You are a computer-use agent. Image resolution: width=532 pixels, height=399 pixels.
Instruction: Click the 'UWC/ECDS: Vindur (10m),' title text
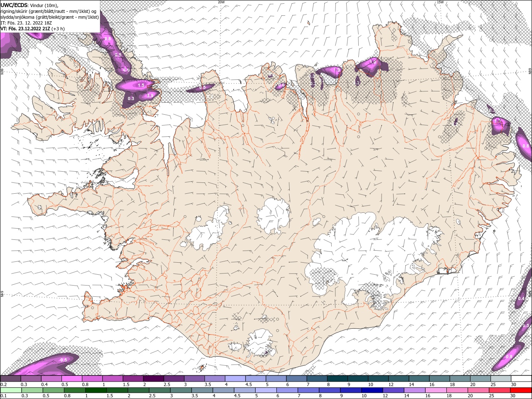pos(29,5)
